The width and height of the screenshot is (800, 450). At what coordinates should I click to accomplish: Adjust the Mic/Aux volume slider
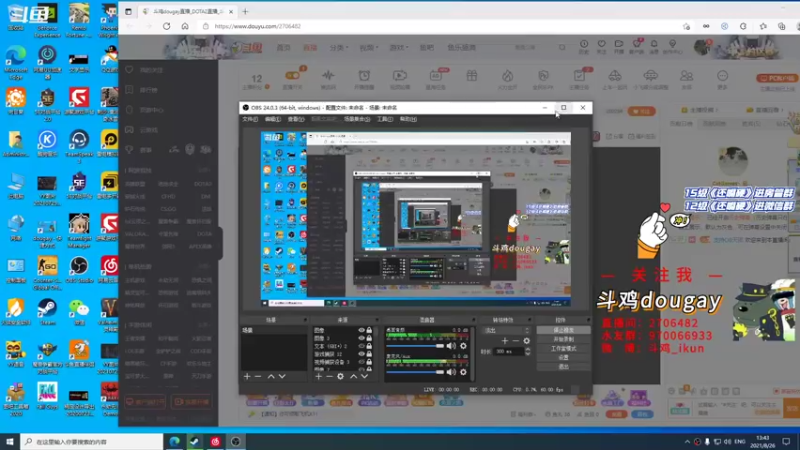point(415,372)
